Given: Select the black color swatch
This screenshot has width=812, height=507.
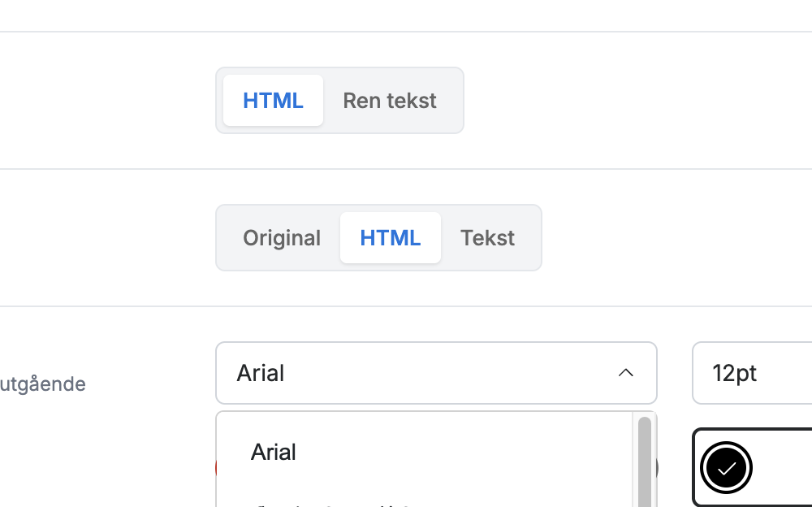Looking at the screenshot, I should coord(726,468).
